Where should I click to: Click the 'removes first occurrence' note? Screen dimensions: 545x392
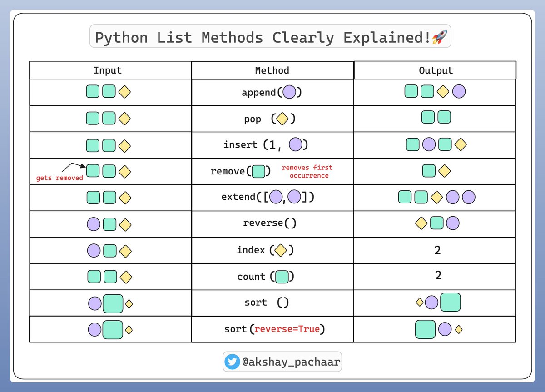(x=307, y=171)
